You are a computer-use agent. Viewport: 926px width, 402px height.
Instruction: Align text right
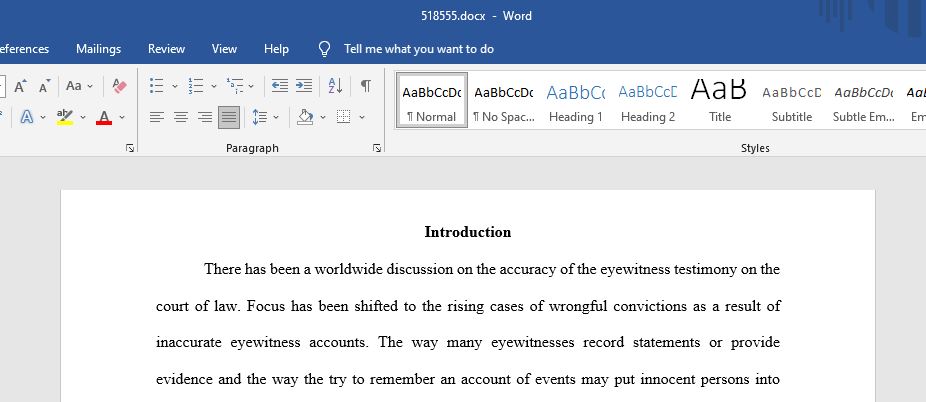click(205, 117)
